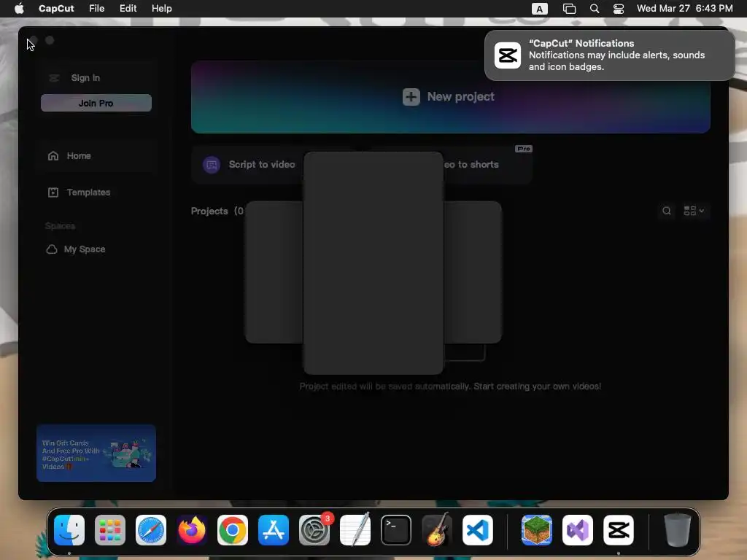Click the Sign in avatar icon

click(54, 77)
